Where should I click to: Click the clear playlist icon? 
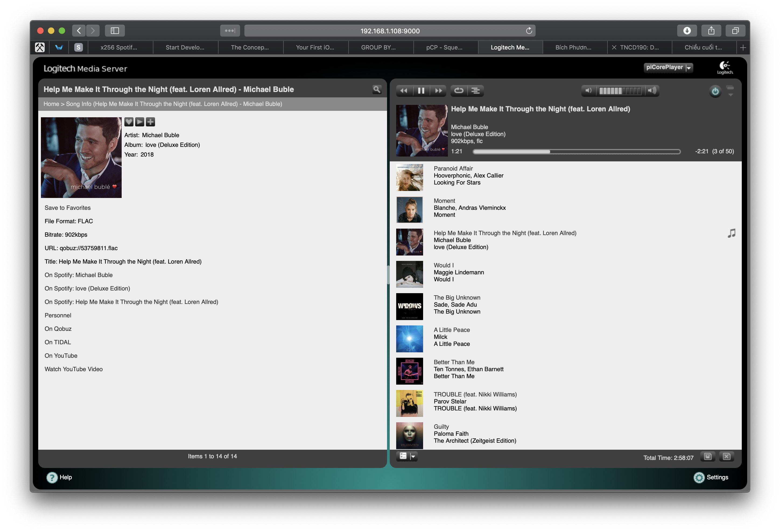coord(727,456)
